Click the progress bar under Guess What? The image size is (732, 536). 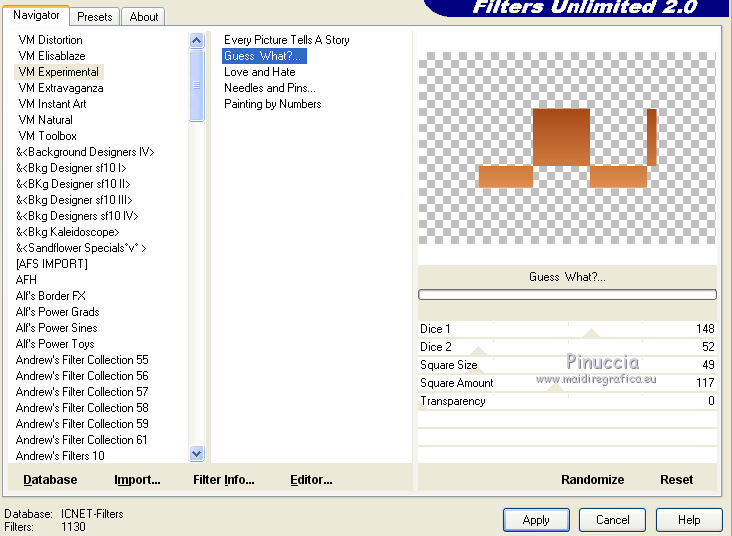pos(567,294)
